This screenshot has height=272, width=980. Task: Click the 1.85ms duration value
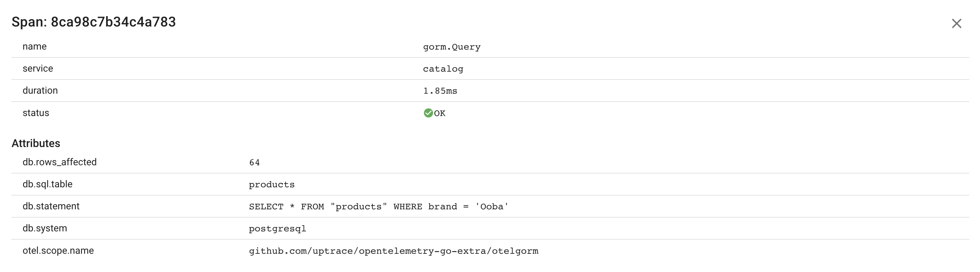440,91
